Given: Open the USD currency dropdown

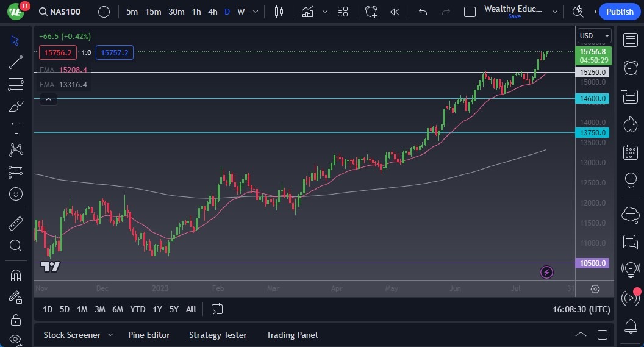Looking at the screenshot, I should coord(593,35).
